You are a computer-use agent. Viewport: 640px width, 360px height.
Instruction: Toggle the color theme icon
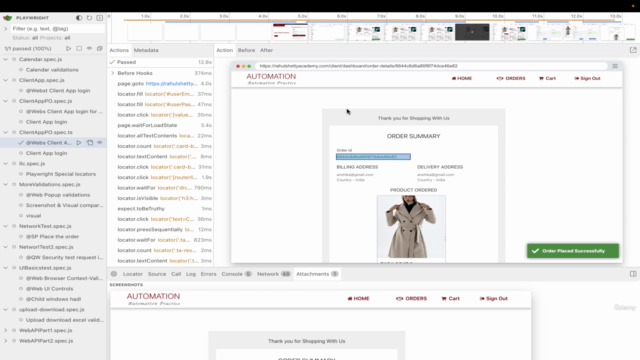pos(79,18)
